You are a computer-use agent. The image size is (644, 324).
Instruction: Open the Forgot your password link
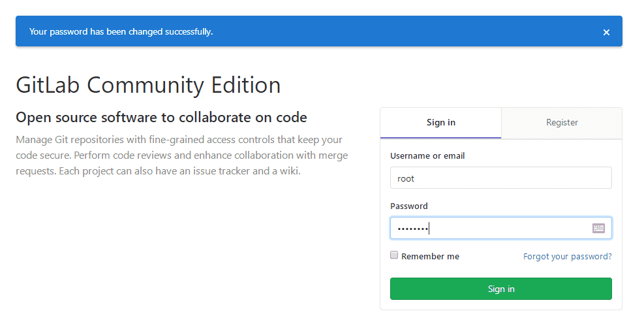pyautogui.click(x=567, y=257)
